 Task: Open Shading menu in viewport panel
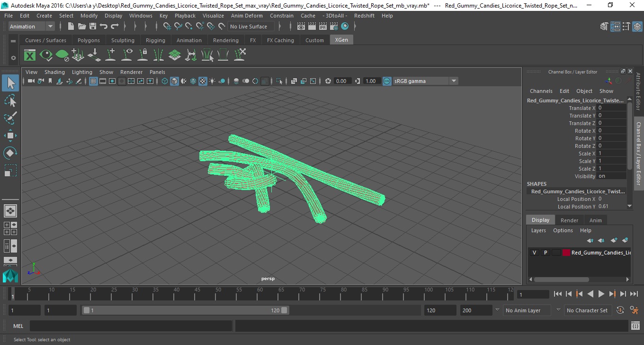(x=54, y=72)
